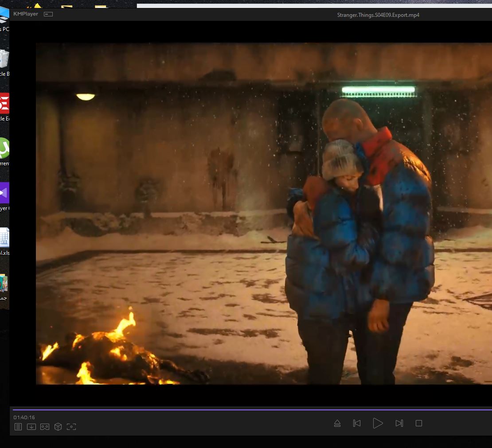
Task: Toggle the 3D cube icon
Action: [x=58, y=427]
